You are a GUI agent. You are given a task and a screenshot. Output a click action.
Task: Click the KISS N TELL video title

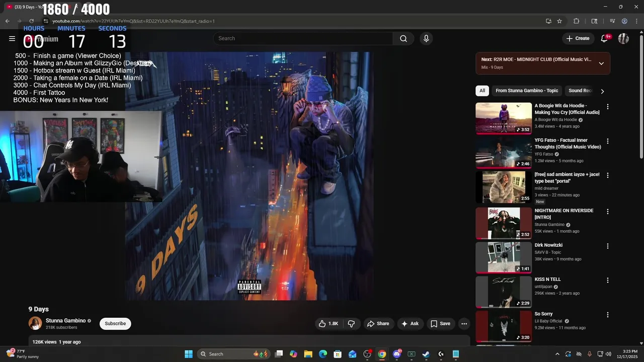547,280
